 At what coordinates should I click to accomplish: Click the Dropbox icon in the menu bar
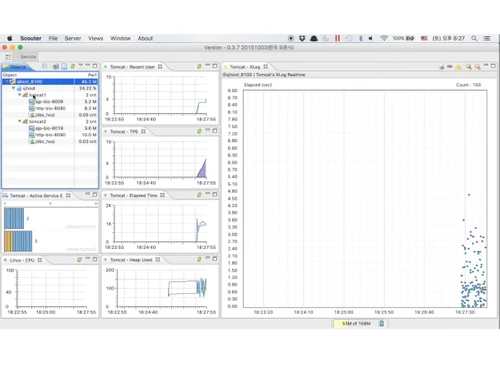click(x=302, y=38)
